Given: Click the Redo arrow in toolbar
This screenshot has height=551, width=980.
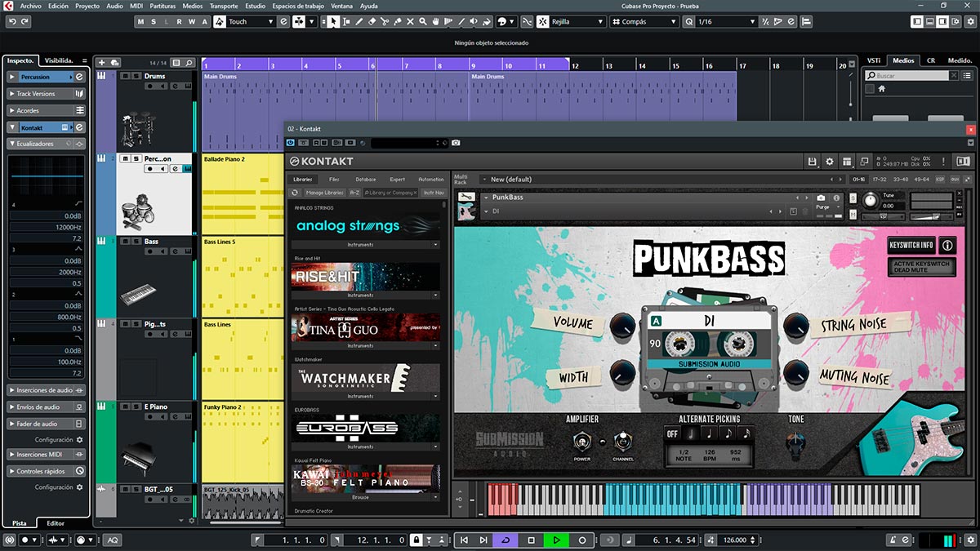Looking at the screenshot, I should tap(24, 21).
